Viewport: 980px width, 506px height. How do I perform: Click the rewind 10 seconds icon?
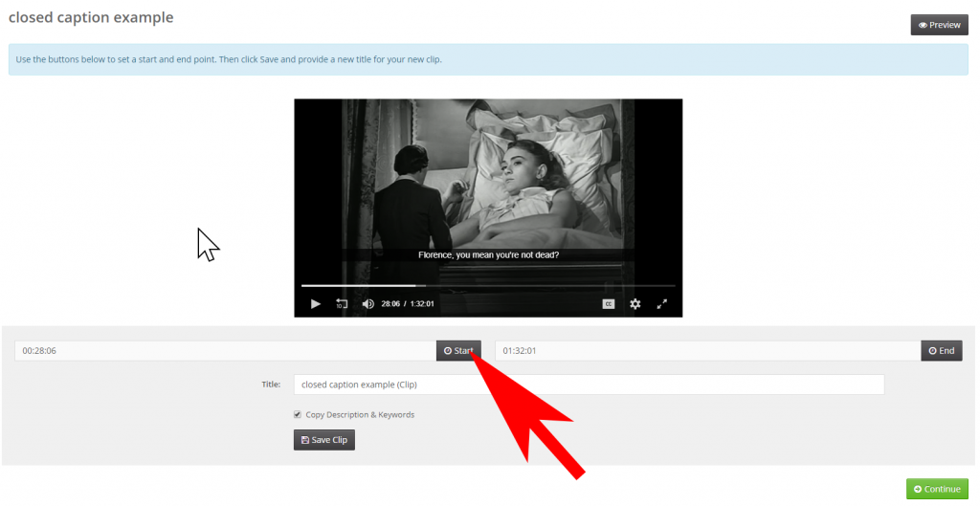click(x=342, y=303)
